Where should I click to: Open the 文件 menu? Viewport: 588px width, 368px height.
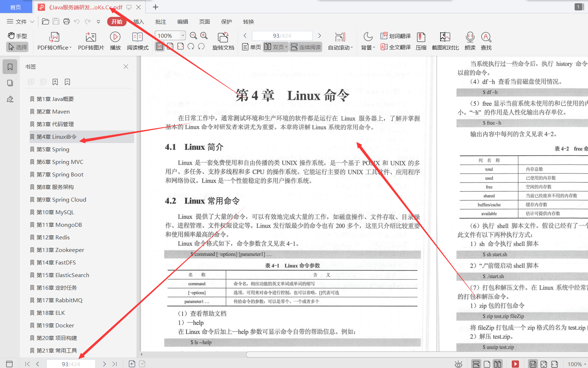20,22
